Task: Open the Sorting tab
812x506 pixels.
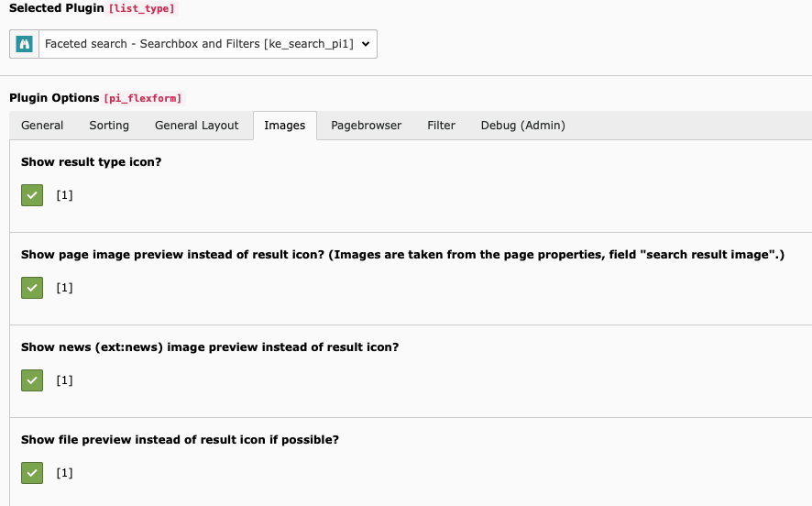Action: (109, 126)
